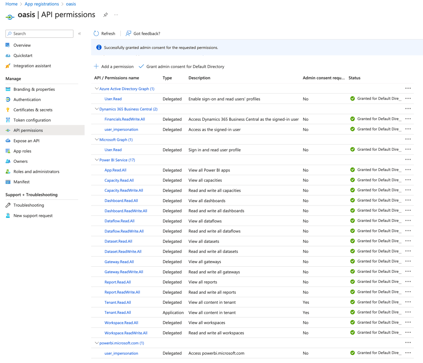Click Add a permission button

click(x=114, y=66)
